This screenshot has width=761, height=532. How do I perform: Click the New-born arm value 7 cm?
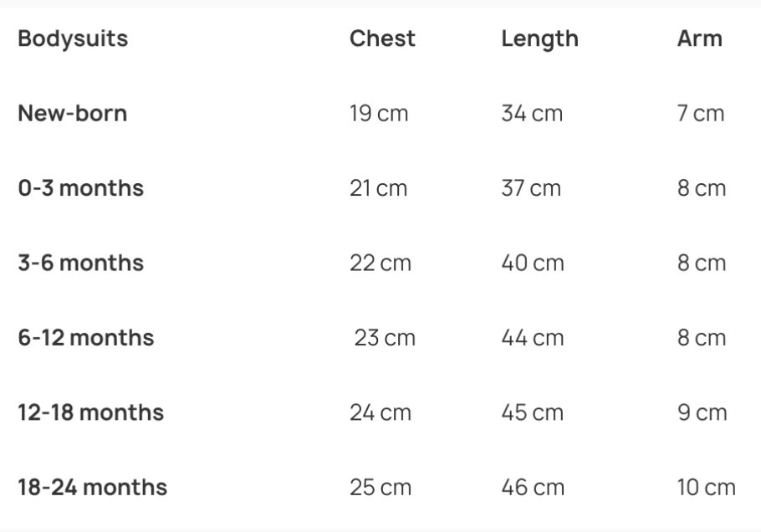click(701, 114)
